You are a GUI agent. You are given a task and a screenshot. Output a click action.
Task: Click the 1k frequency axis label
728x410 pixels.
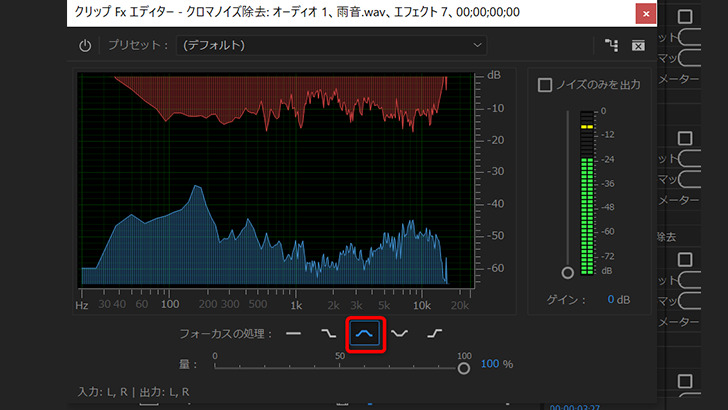point(296,306)
